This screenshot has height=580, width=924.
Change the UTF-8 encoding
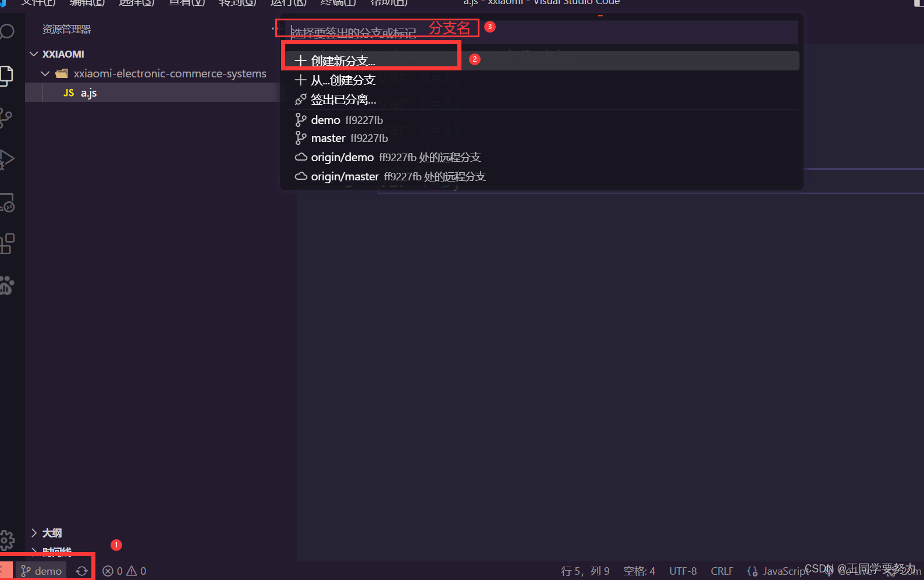[x=683, y=571]
